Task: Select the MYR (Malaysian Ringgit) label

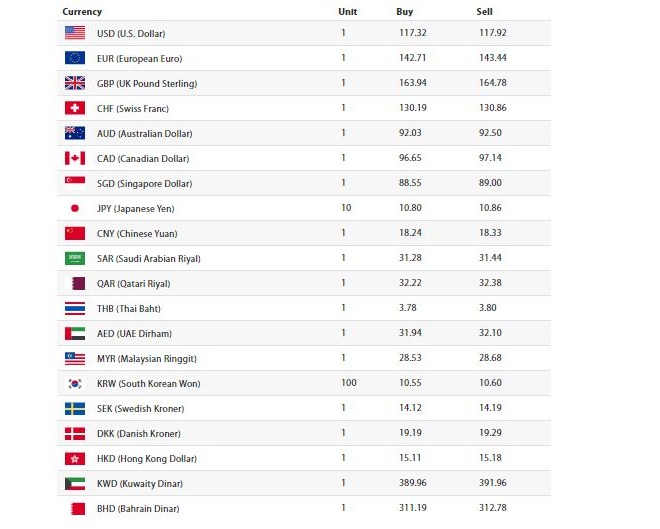Action: (146, 359)
